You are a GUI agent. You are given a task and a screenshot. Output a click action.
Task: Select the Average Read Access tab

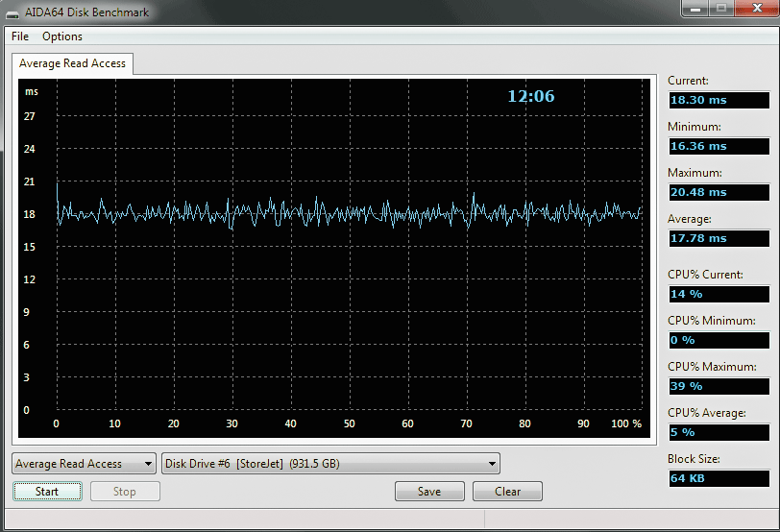72,63
